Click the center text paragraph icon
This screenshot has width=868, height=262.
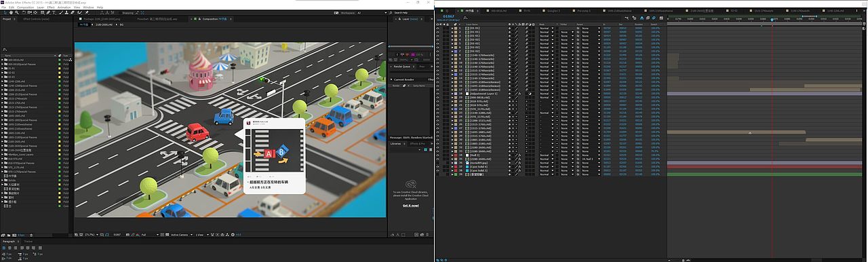point(9,248)
